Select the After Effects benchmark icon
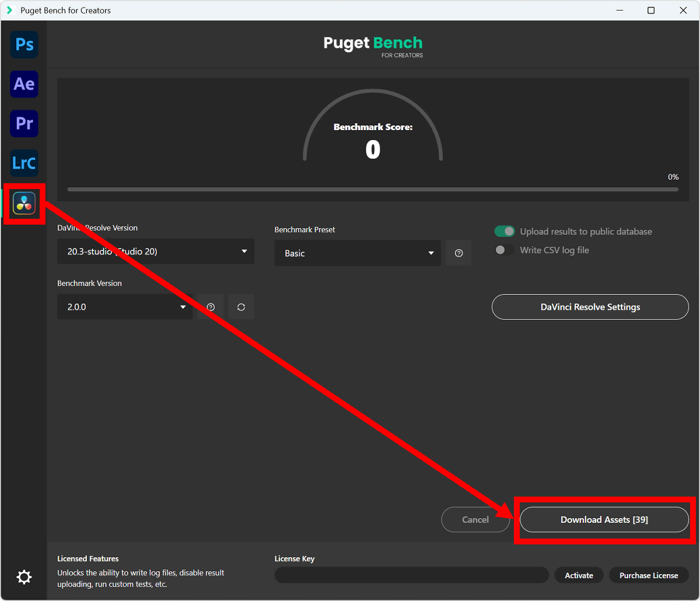The height and width of the screenshot is (601, 700). click(x=24, y=84)
